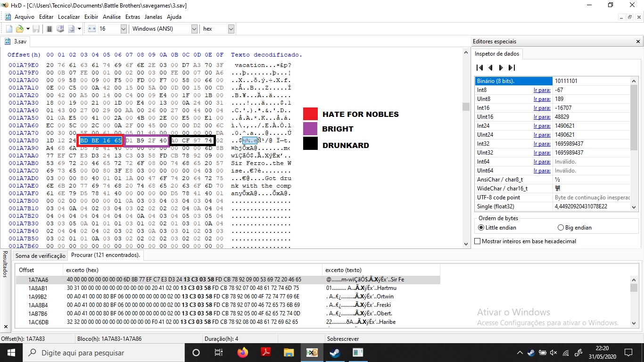
Task: Click the Open disk drive icon
Action: click(60, 29)
